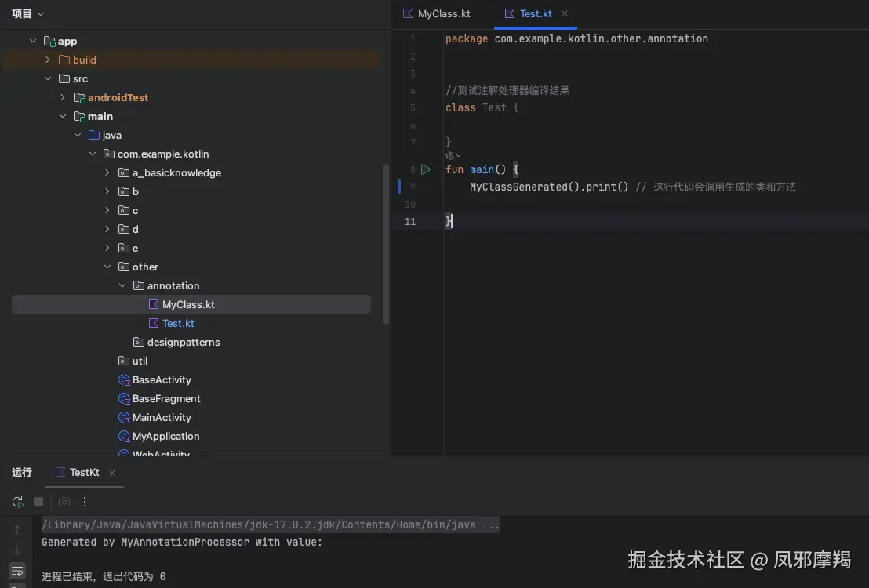This screenshot has height=588, width=869.
Task: Click the Kotlin file icon next to MyClass.kt in the tree
Action: 154,304
